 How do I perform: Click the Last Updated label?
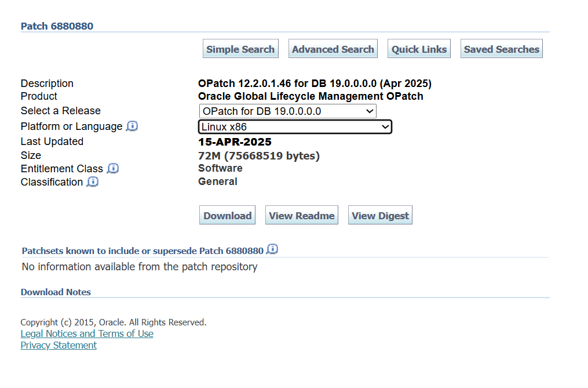click(x=52, y=142)
